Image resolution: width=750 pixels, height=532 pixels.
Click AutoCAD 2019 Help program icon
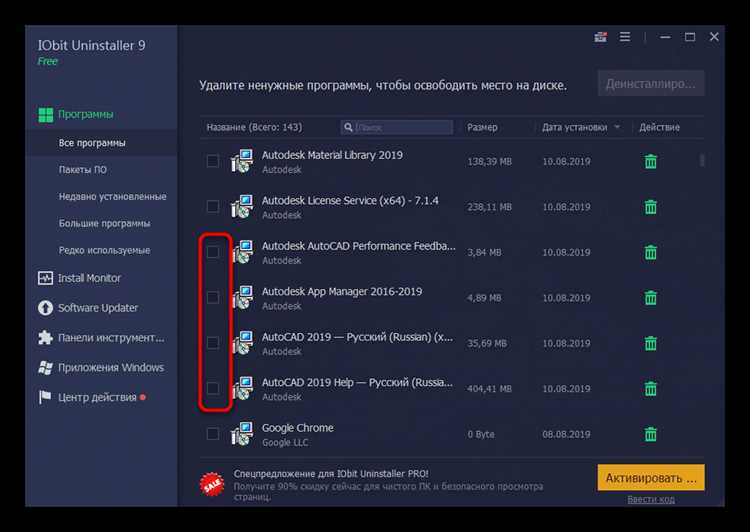(242, 388)
